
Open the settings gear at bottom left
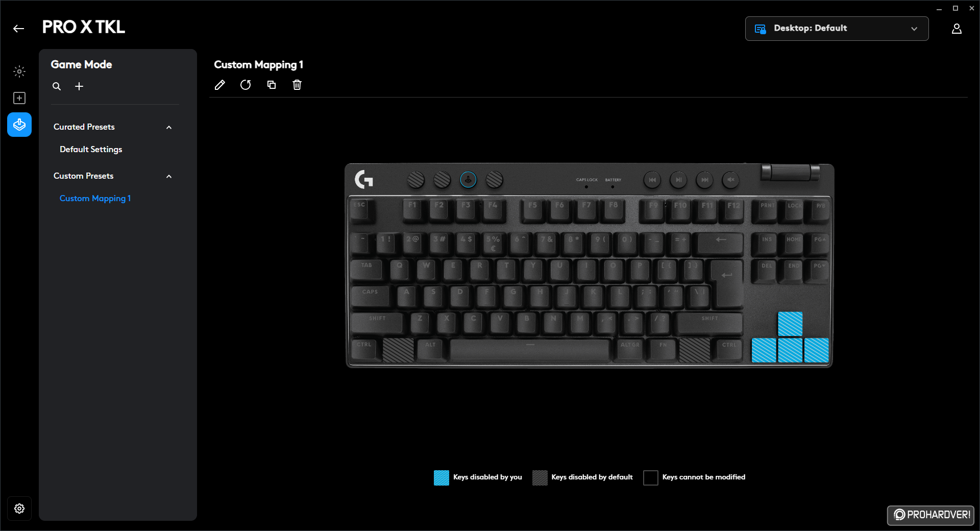19,509
